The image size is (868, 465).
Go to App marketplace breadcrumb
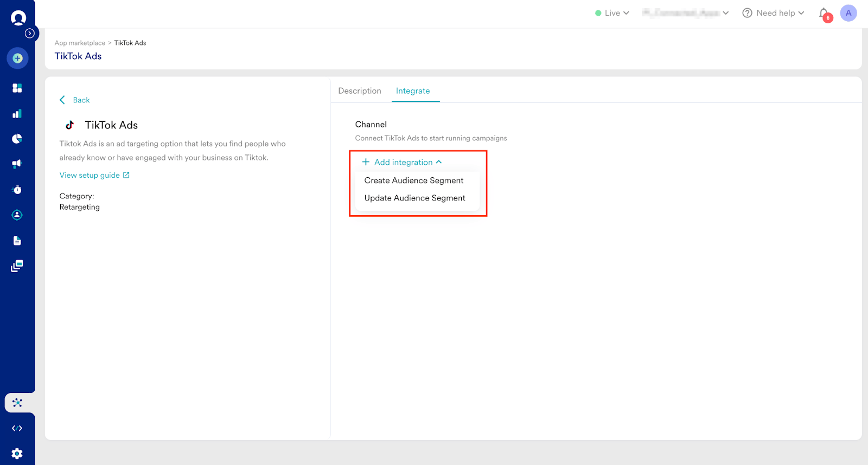[80, 43]
